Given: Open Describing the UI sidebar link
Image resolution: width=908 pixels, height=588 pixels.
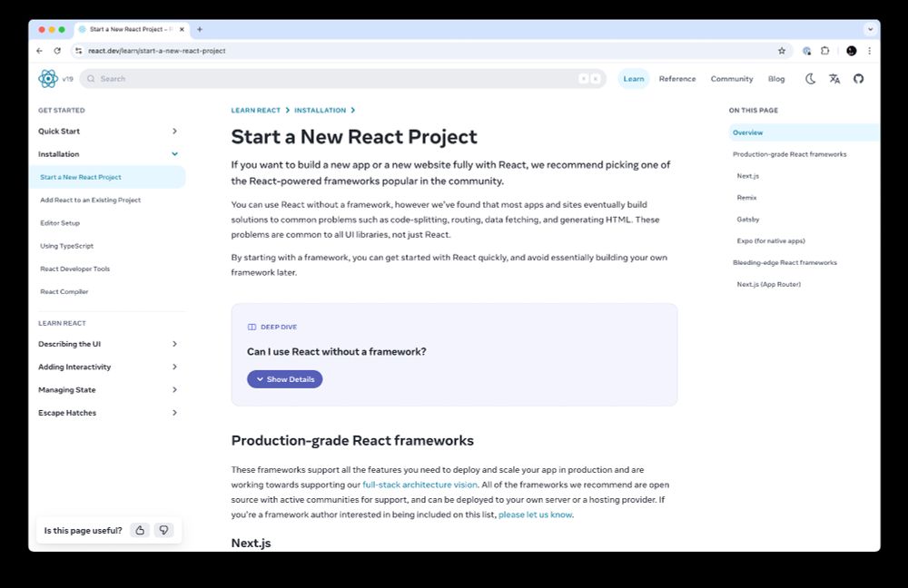Looking at the screenshot, I should (70, 344).
